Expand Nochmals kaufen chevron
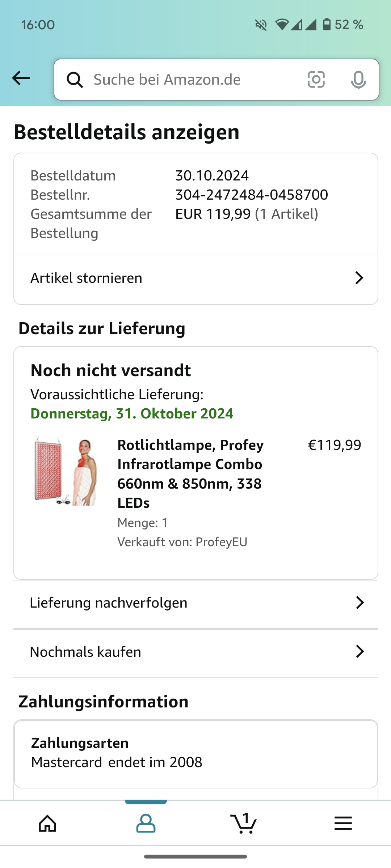 (360, 652)
